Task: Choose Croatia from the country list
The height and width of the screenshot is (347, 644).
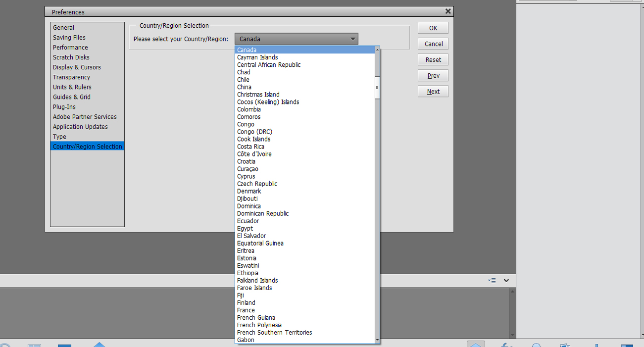Action: (x=305, y=161)
